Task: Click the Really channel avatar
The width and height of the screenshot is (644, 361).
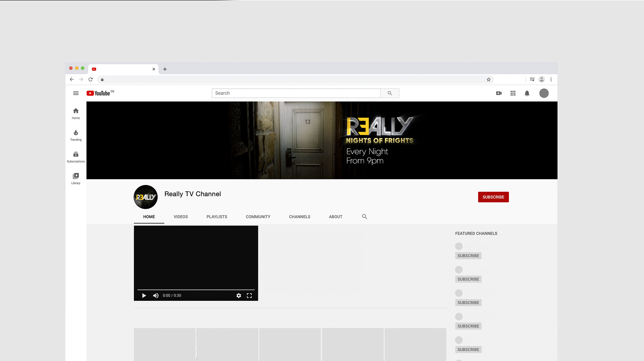Action: [146, 197]
